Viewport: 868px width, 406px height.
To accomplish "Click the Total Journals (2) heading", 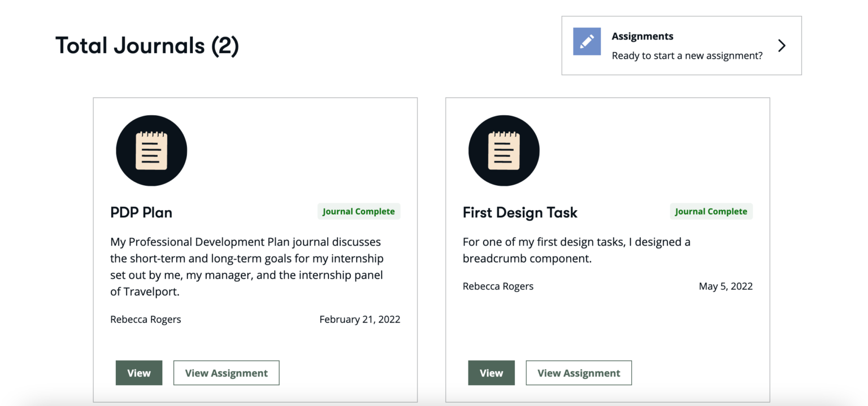I will tap(147, 46).
